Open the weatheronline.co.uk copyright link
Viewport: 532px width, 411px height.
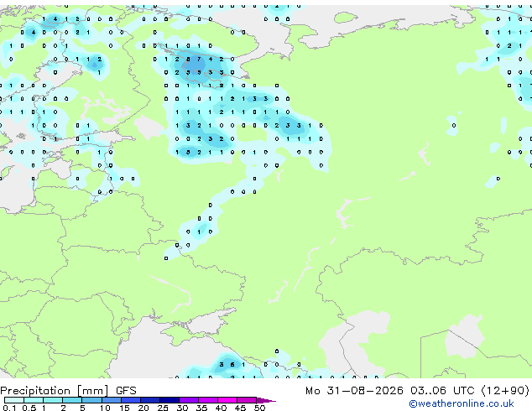coord(462,403)
